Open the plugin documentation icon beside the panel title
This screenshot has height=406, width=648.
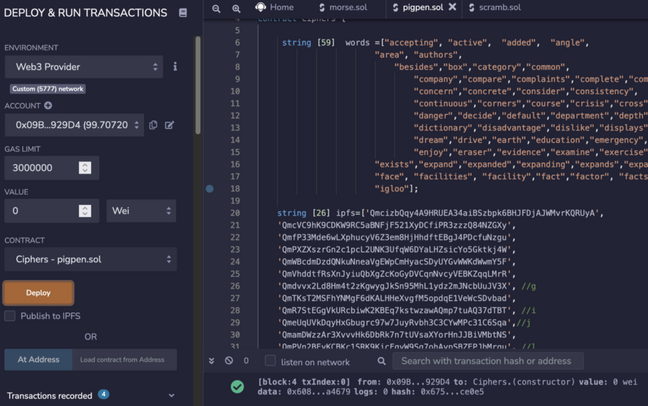click(x=183, y=13)
